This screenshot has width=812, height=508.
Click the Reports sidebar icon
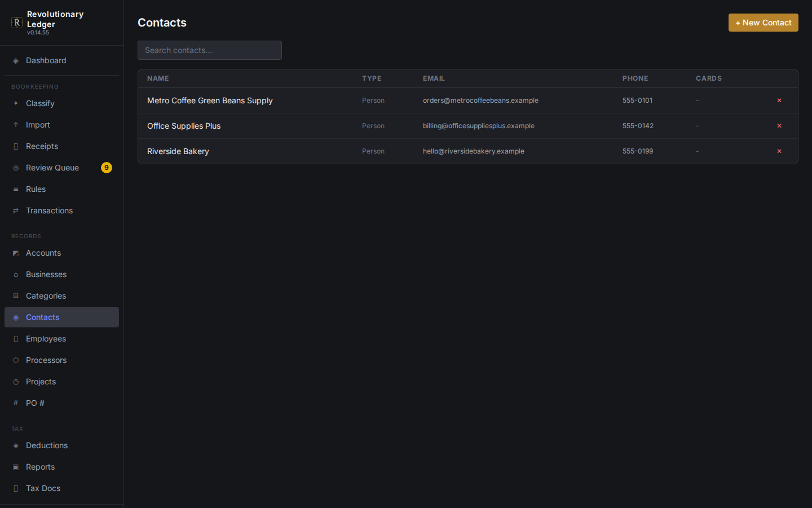pyautogui.click(x=16, y=467)
